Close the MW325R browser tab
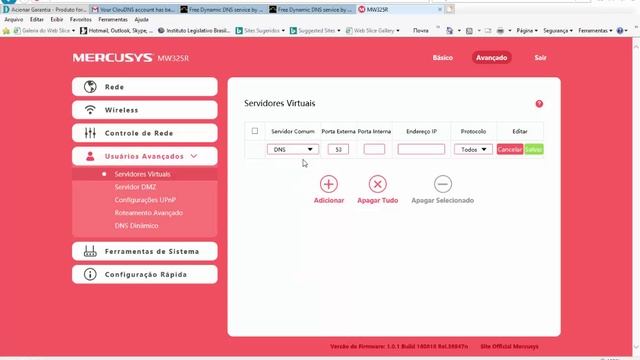 (440, 9)
